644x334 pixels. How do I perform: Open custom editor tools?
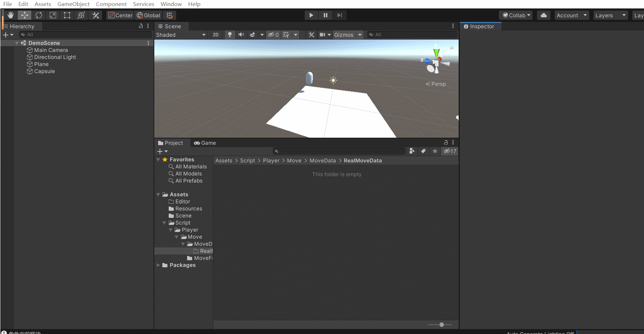(x=95, y=15)
